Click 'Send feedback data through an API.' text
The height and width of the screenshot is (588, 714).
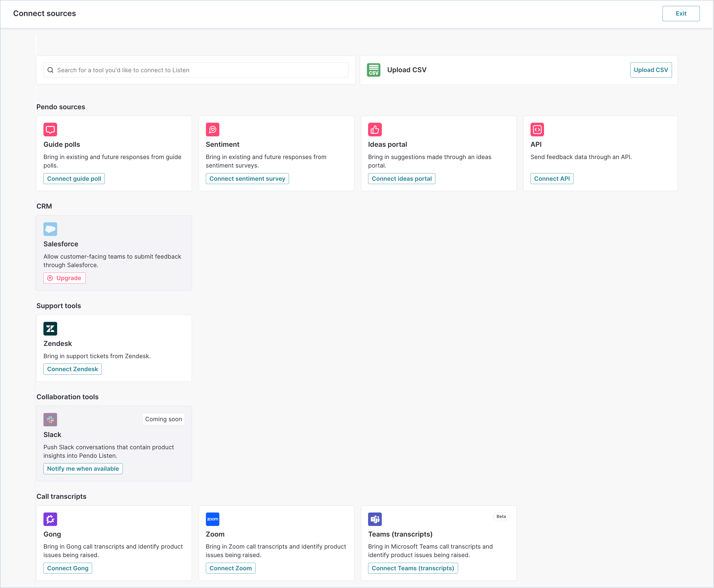(581, 157)
